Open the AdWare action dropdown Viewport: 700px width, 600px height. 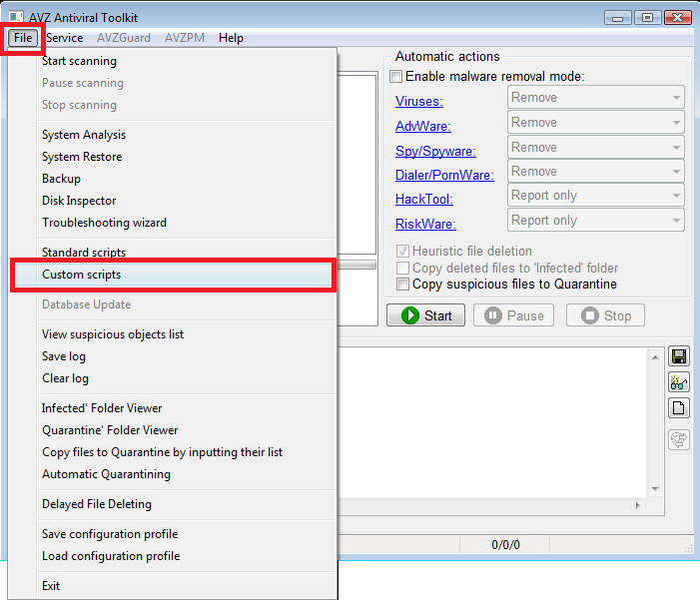click(x=595, y=123)
